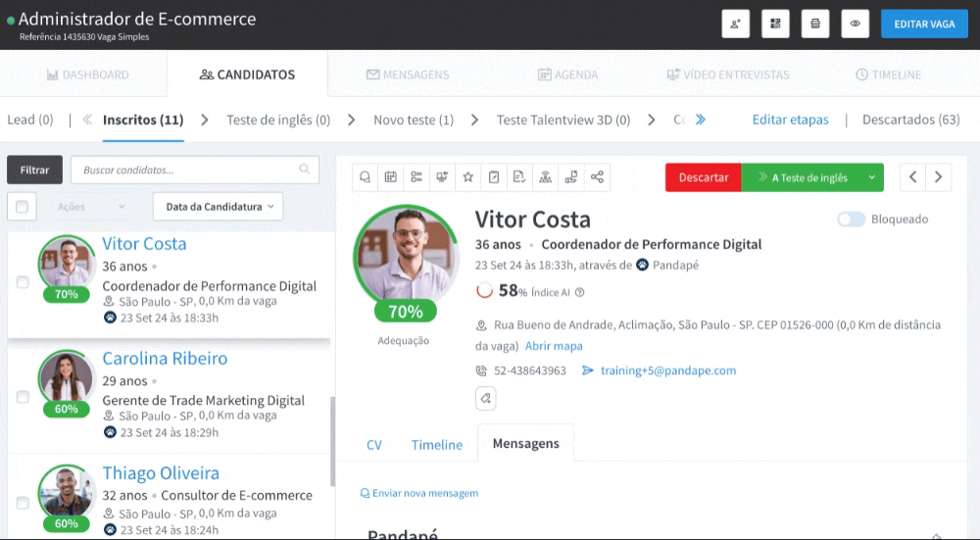Image resolution: width=980 pixels, height=540 pixels.
Task: Click the print icon in header
Action: click(x=814, y=24)
